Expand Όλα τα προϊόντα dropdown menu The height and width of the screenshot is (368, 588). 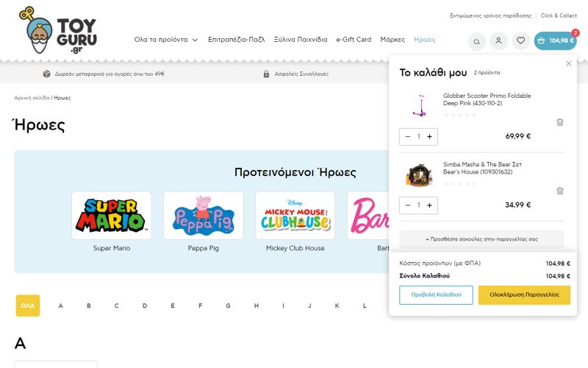tap(166, 40)
